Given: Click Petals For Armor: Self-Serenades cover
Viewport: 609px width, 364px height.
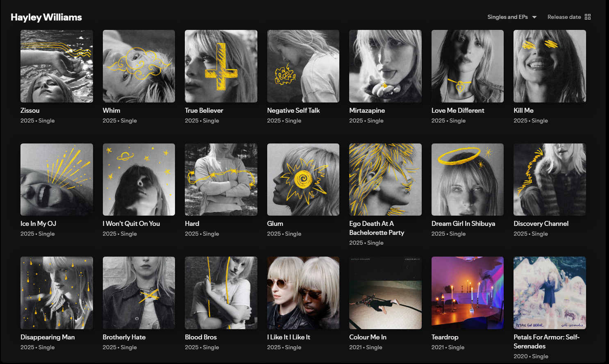Looking at the screenshot, I should tap(550, 293).
